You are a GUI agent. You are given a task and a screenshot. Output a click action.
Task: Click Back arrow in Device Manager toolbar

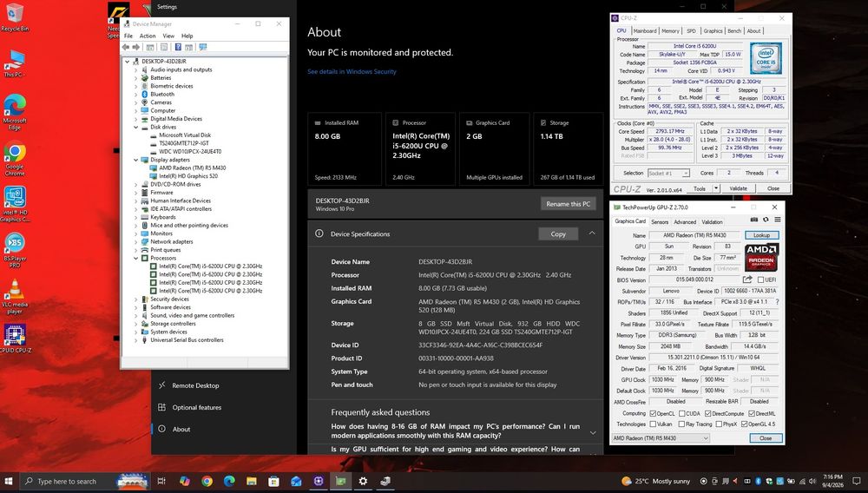(x=126, y=48)
